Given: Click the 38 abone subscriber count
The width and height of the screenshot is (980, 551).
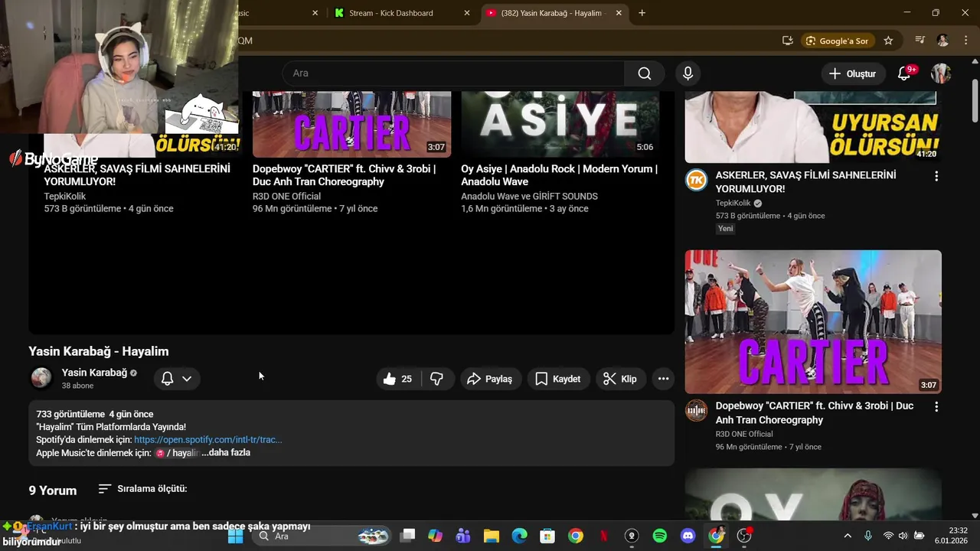Looking at the screenshot, I should tap(77, 386).
